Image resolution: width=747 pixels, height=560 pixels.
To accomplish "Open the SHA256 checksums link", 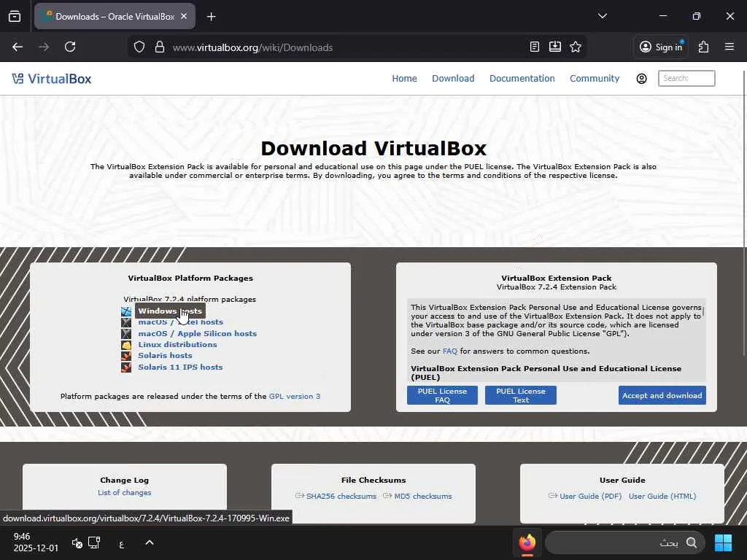I will (x=341, y=496).
